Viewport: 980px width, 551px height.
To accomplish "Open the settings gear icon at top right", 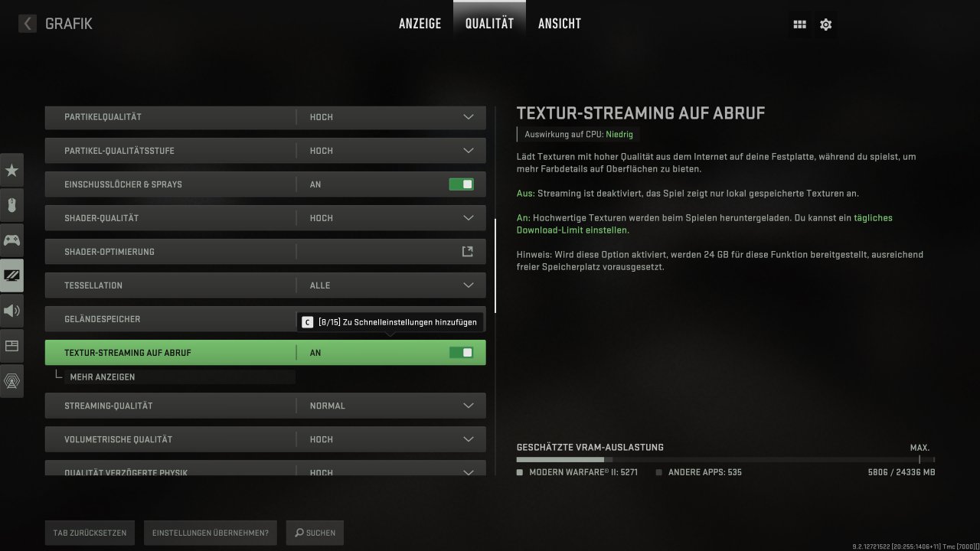I will pos(825,24).
